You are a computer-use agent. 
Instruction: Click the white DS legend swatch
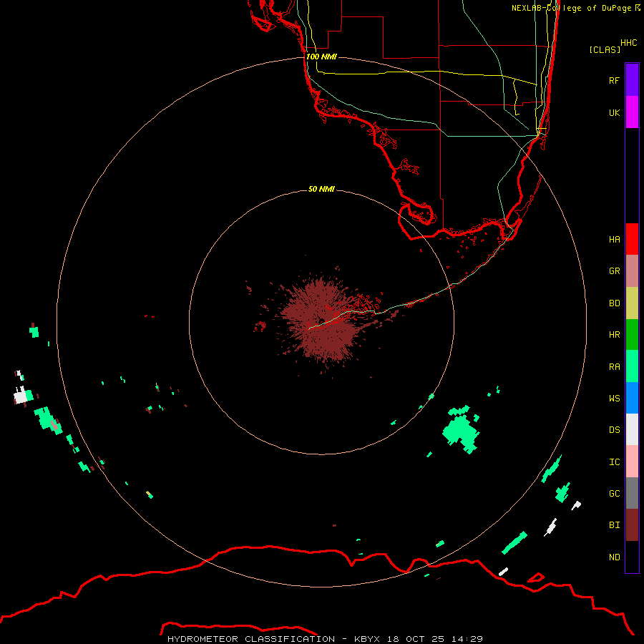coord(632,429)
